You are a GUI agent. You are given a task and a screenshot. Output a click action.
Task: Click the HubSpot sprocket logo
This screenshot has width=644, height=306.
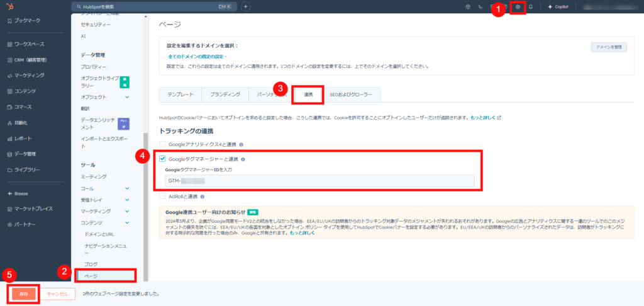(9, 6)
